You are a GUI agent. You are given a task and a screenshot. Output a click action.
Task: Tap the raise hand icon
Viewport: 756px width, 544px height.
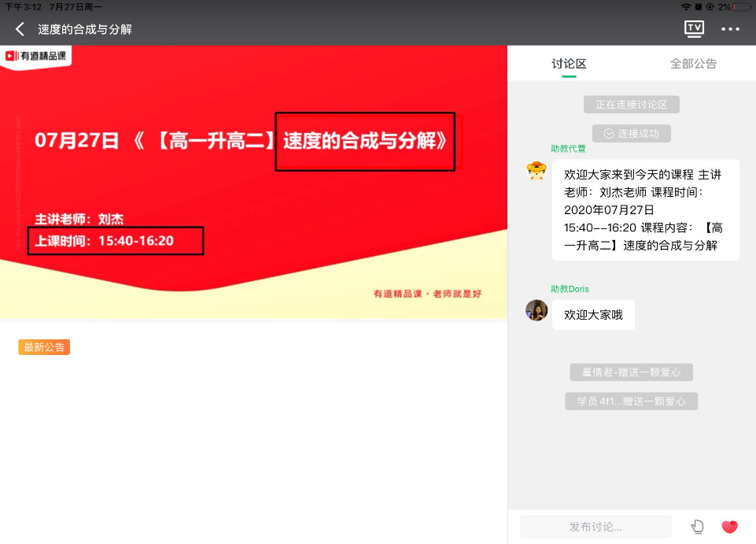tap(697, 527)
